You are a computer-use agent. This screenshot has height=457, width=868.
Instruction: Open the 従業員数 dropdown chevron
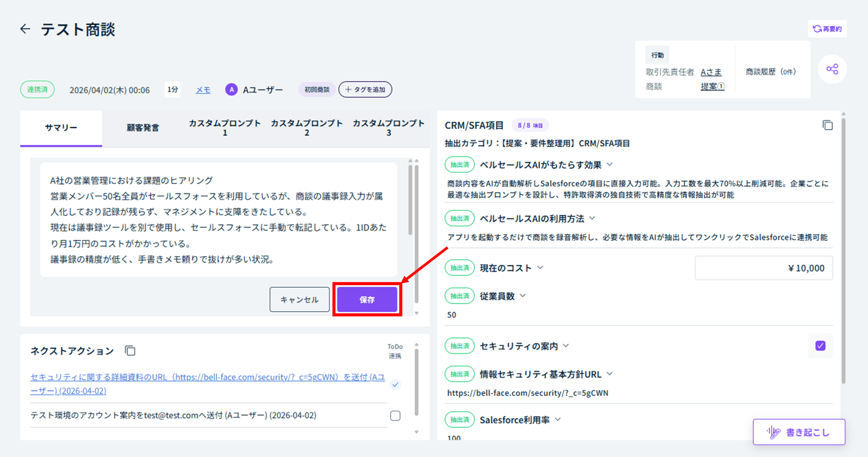[523, 296]
